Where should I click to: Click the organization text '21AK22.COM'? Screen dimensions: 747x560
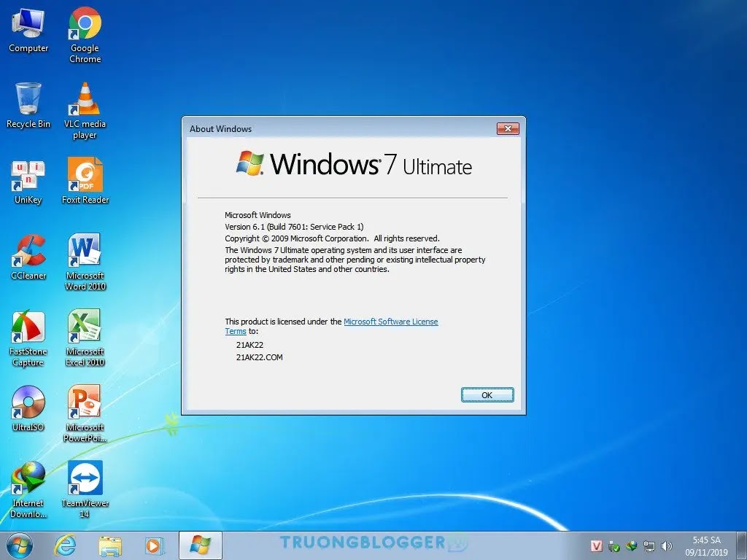259,357
